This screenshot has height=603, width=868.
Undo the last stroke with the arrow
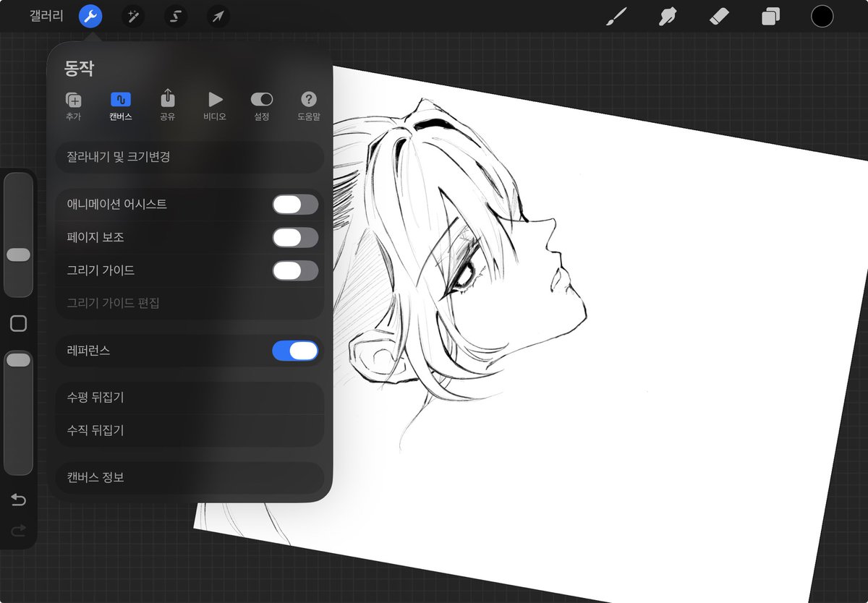[18, 500]
